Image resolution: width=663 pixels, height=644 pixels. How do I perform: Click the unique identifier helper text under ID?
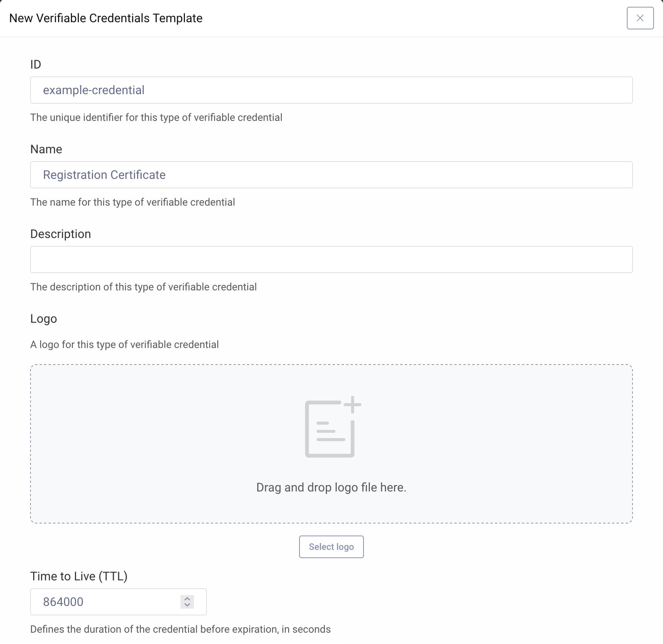tap(156, 117)
